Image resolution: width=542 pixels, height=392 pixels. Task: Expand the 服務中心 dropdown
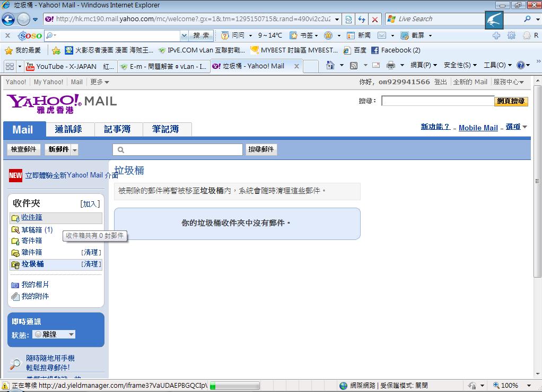[x=509, y=82]
